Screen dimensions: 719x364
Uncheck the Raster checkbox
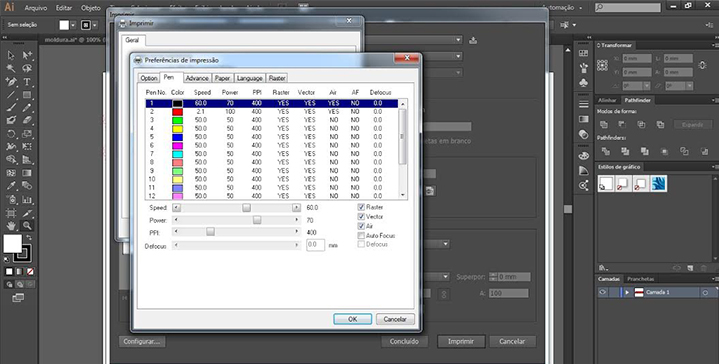(x=361, y=207)
